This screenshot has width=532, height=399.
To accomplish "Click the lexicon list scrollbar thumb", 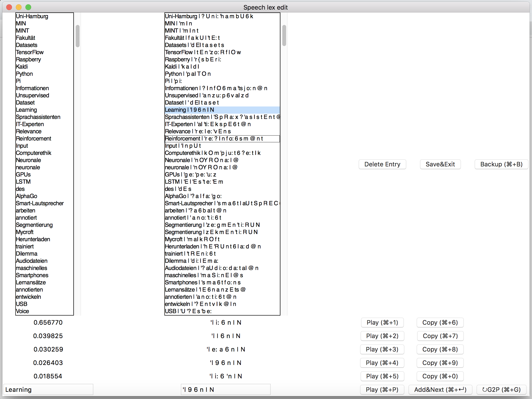I will (x=284, y=35).
